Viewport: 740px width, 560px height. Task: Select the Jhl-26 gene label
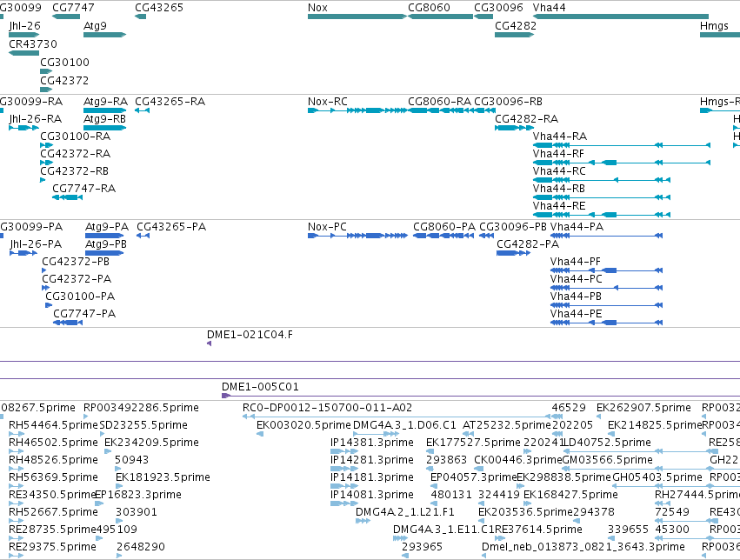pos(24,25)
